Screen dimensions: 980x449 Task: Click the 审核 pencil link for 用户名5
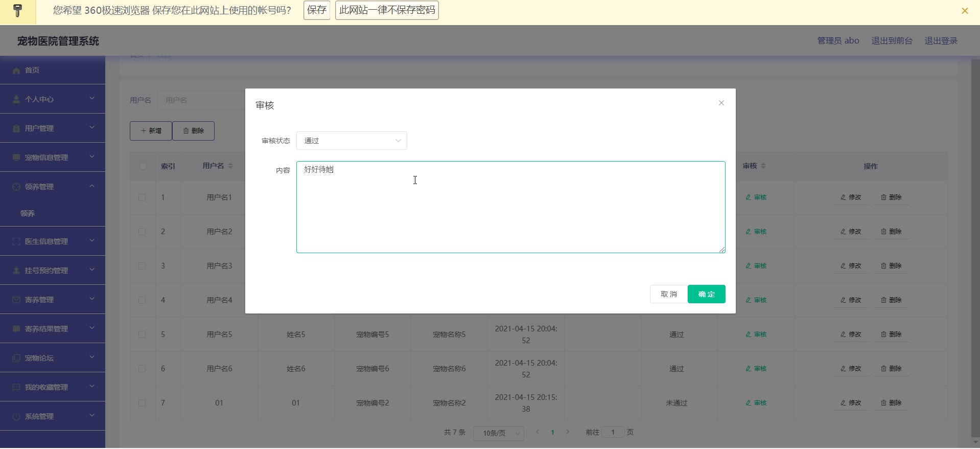tap(756, 334)
